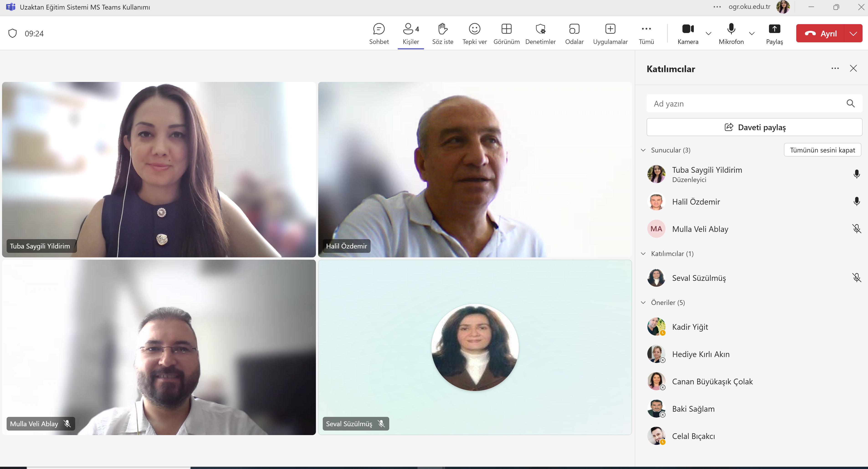This screenshot has width=868, height=469.
Task: Open the Görünüm layout options
Action: 506,29
